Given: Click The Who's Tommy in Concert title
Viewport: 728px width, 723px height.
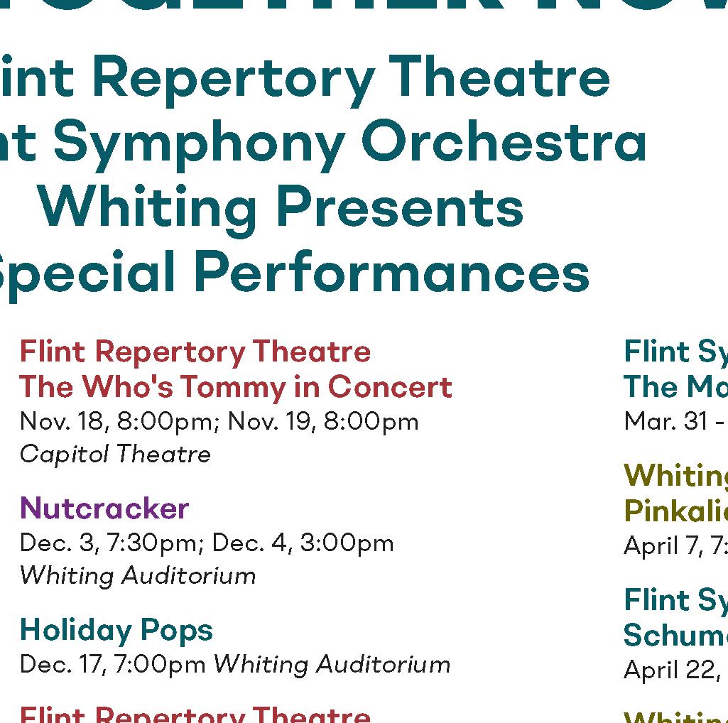Looking at the screenshot, I should 236,387.
